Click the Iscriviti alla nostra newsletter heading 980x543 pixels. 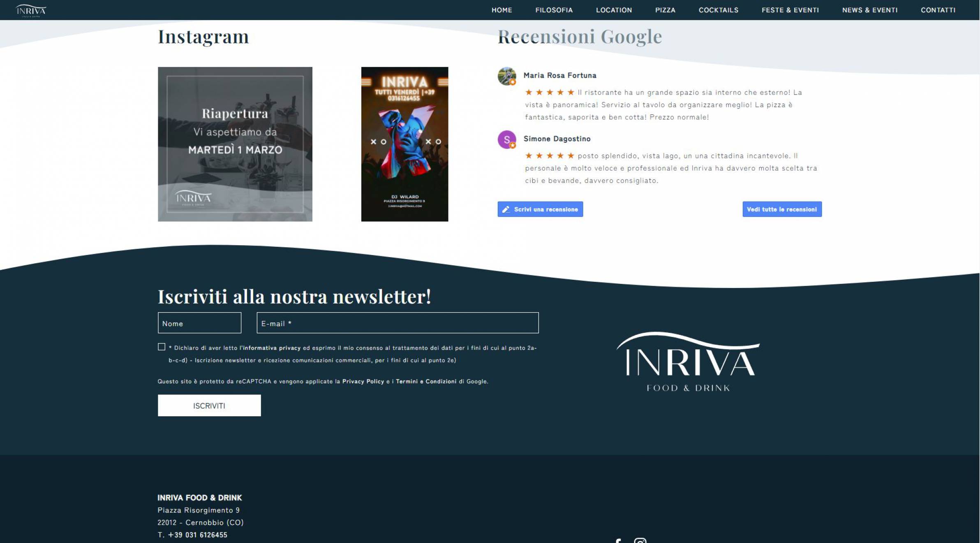point(295,297)
